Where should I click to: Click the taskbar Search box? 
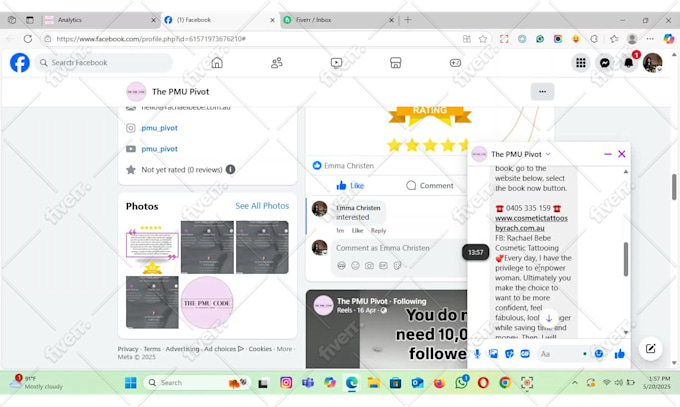tap(197, 383)
